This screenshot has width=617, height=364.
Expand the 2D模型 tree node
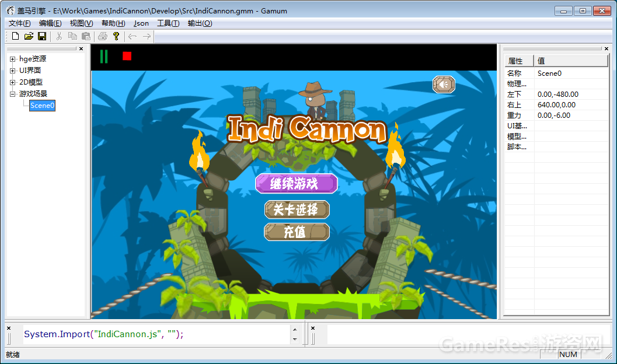tap(13, 82)
